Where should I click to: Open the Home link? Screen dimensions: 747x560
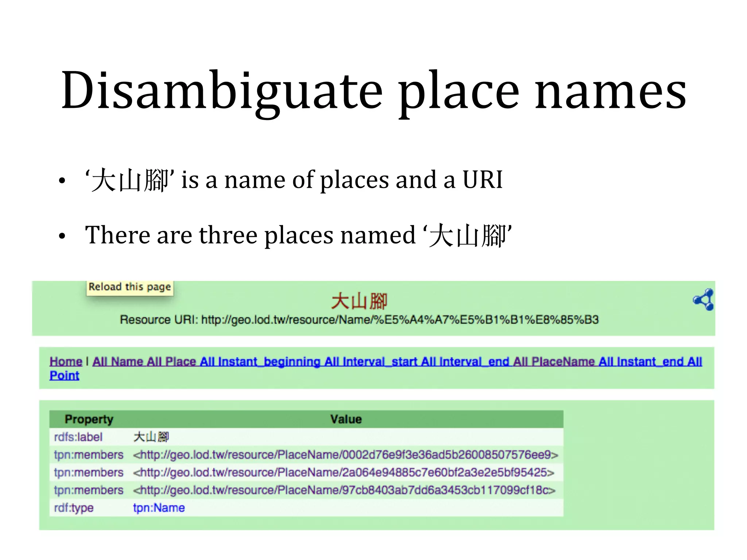66,361
